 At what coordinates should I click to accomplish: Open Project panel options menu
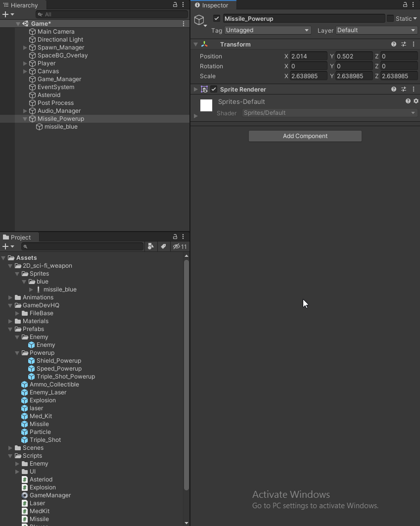point(183,237)
